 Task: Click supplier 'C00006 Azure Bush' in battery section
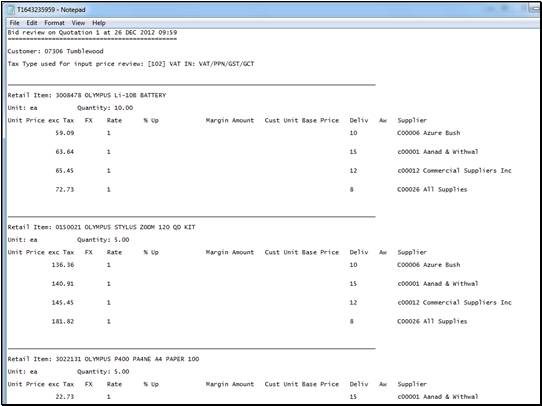point(429,133)
